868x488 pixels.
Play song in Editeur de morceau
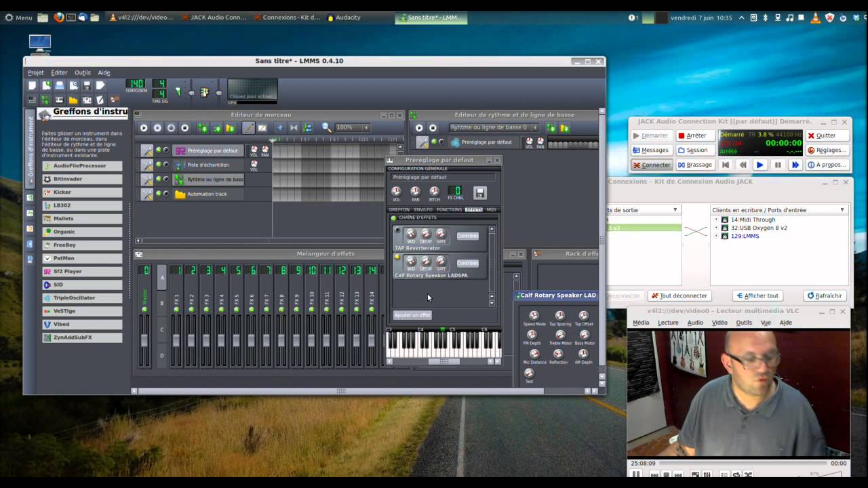pos(144,127)
